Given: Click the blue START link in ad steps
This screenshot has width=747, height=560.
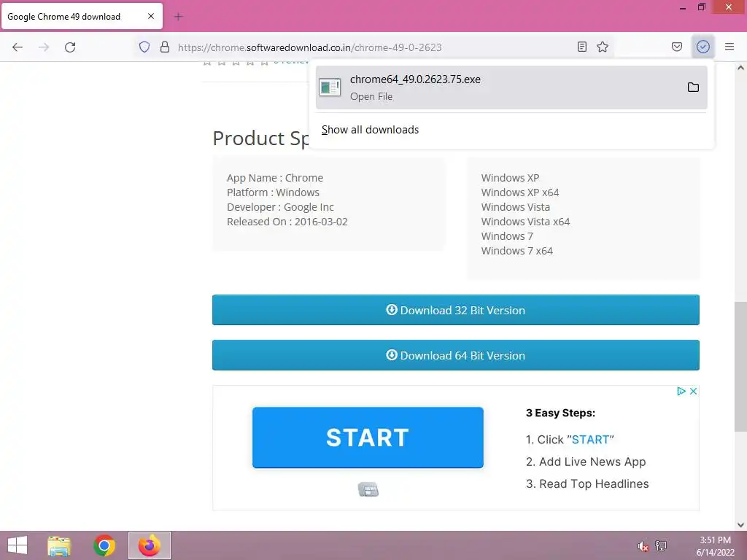Looking at the screenshot, I should pos(590,440).
